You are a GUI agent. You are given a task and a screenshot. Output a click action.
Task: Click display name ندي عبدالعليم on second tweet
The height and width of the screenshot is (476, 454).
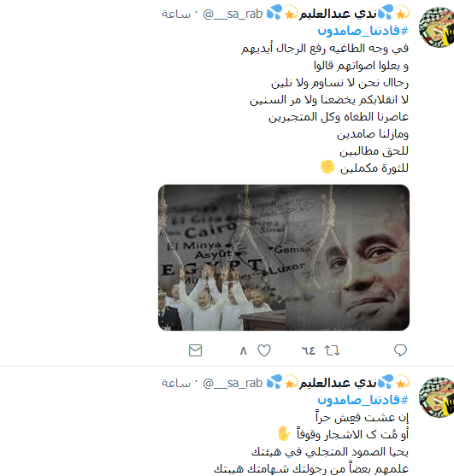pyautogui.click(x=338, y=383)
